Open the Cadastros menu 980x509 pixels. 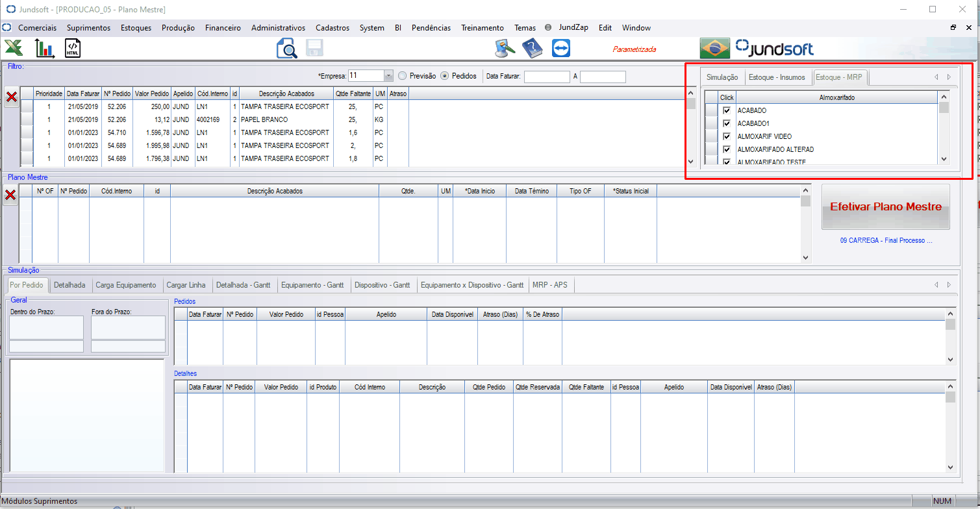coord(333,28)
